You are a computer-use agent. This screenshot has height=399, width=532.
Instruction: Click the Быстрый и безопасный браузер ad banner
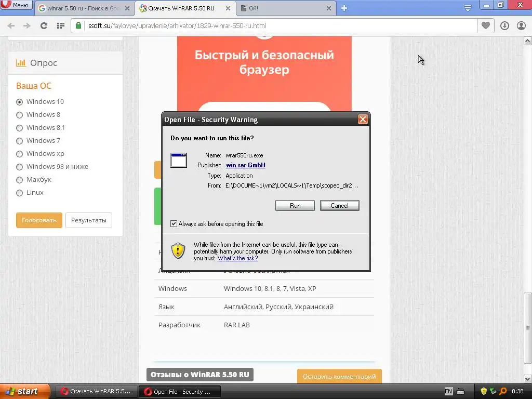[264, 74]
